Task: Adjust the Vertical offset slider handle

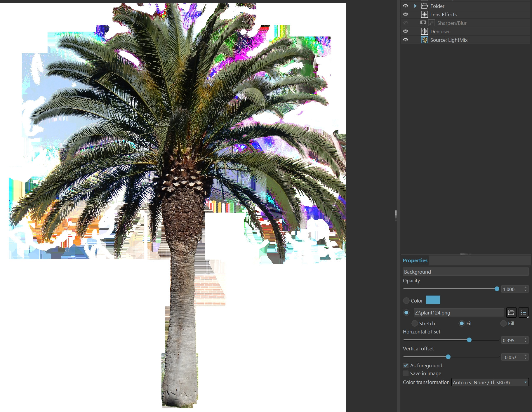Action: pyautogui.click(x=448, y=357)
